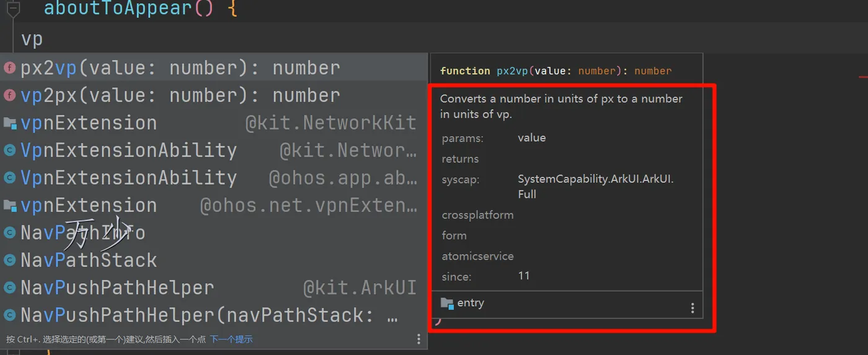The height and width of the screenshot is (355, 868).
Task: Click the typed "vp" text in editor
Action: click(32, 39)
